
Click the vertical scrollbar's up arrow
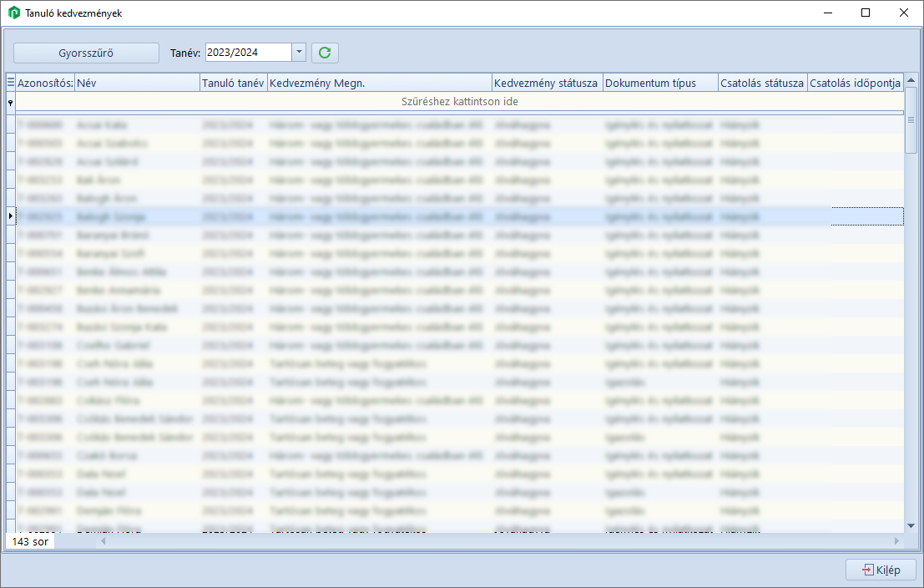point(911,81)
